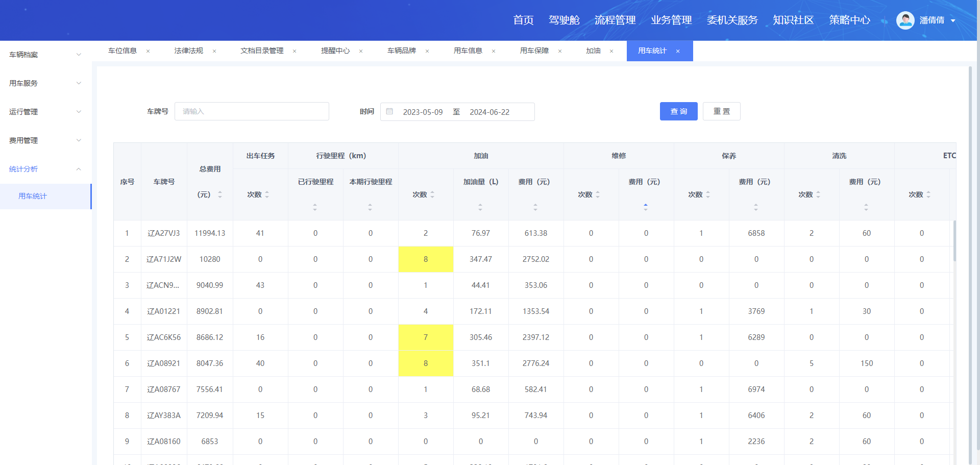The image size is (980, 465).
Task: Click washing cost 150
Action: click(867, 363)
